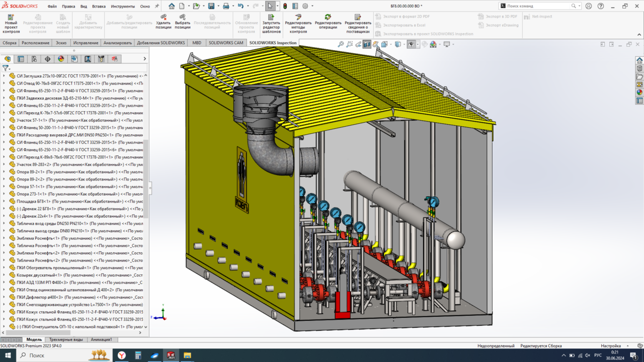This screenshot has width=644, height=362.
Task: Open the DimXpertManager crosshair tab
Action: [x=48, y=59]
